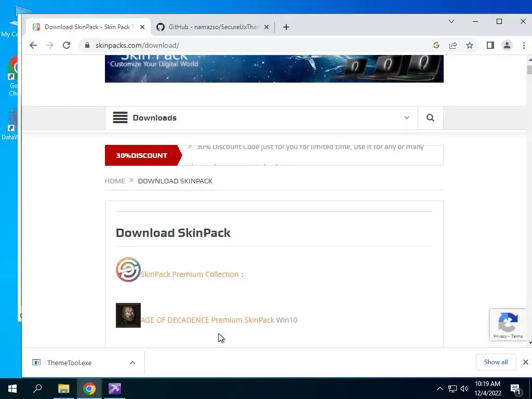Open the Chrome profile menu

click(x=507, y=45)
